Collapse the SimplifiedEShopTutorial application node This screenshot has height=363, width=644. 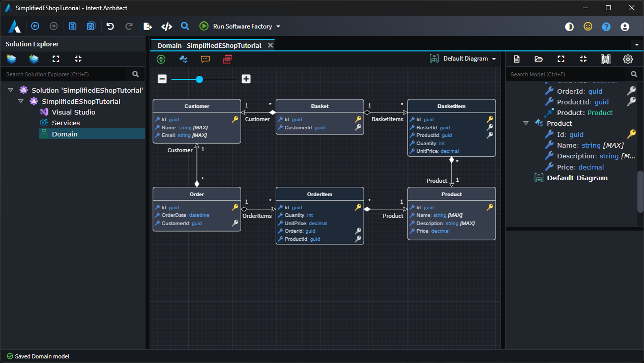pyautogui.click(x=21, y=101)
